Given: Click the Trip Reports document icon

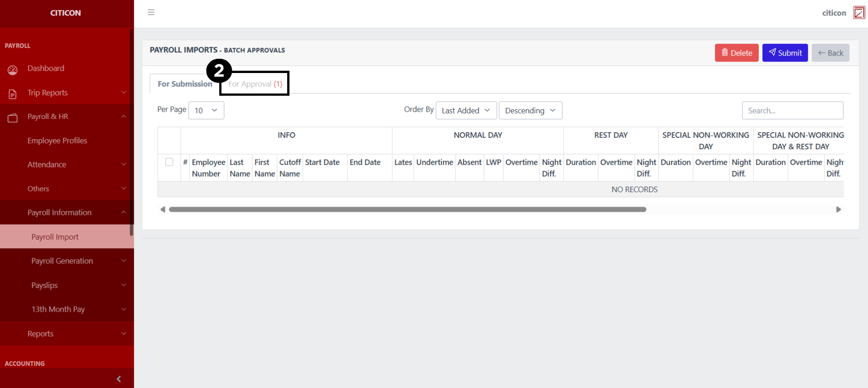Looking at the screenshot, I should [12, 94].
